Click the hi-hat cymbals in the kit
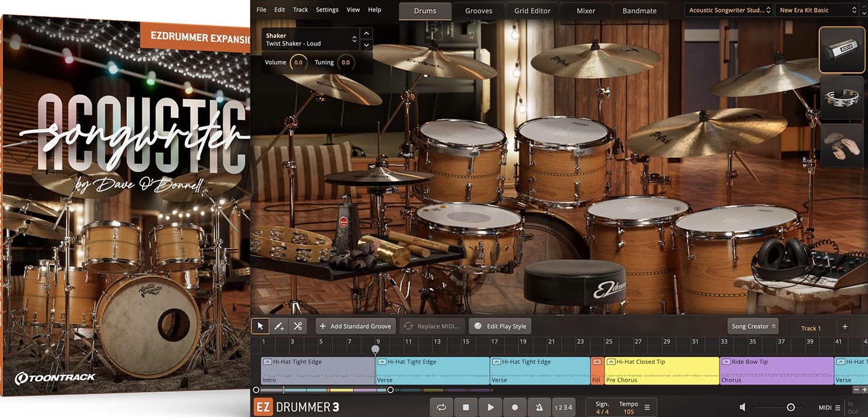 pyautogui.click(x=378, y=178)
